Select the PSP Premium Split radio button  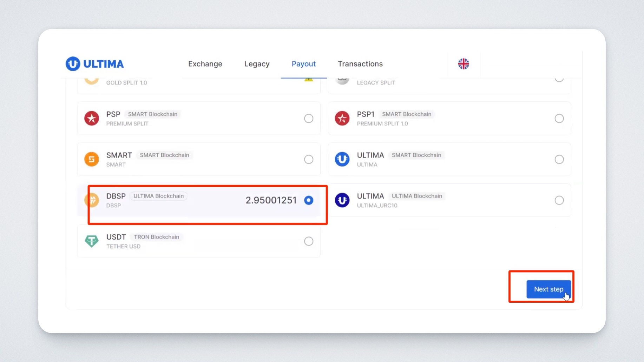[x=309, y=119]
